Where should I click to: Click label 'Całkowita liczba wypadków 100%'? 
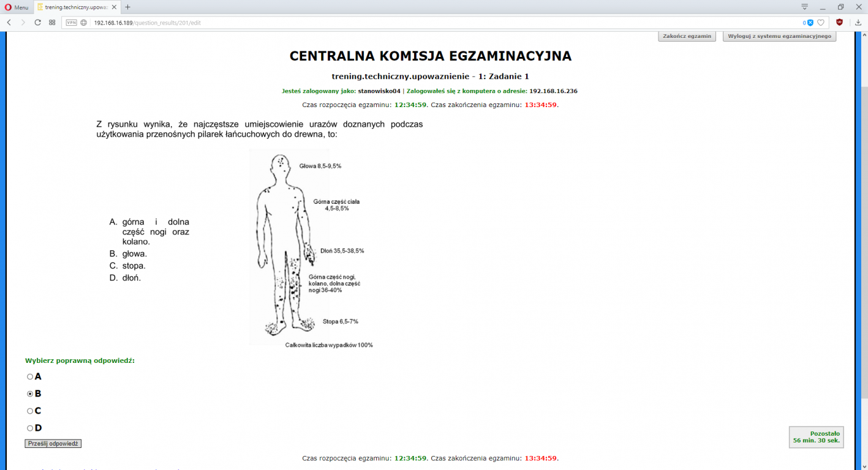point(329,345)
